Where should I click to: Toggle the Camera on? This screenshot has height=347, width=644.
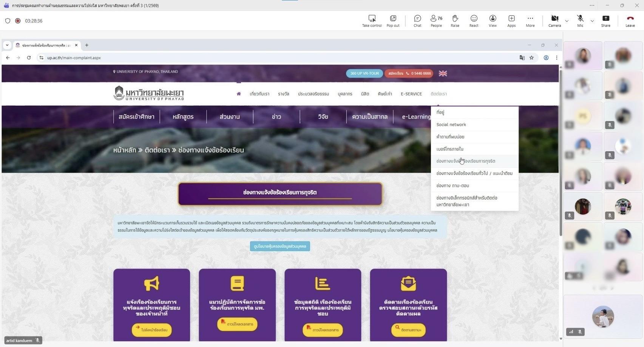pos(554,21)
